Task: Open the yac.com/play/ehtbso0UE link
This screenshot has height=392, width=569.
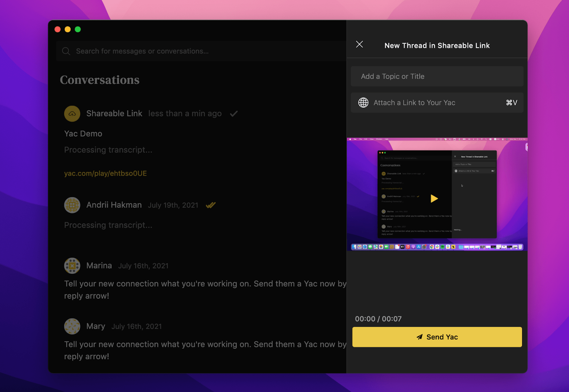Action: [105, 173]
